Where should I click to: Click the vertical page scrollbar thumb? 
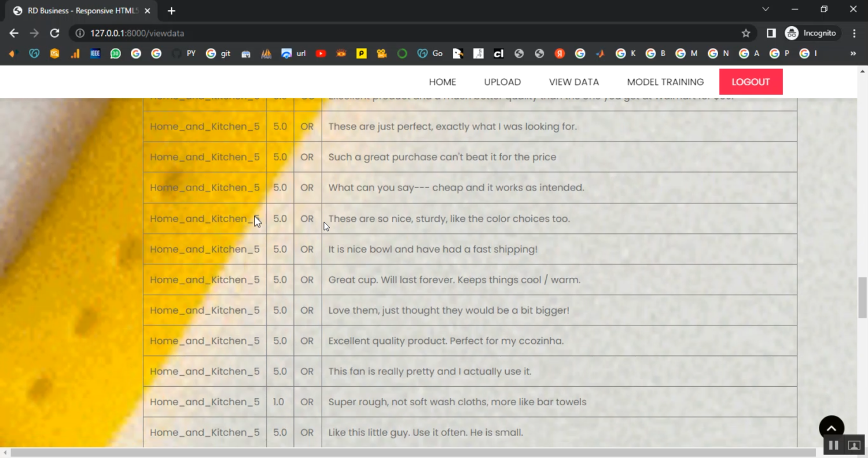click(x=862, y=298)
